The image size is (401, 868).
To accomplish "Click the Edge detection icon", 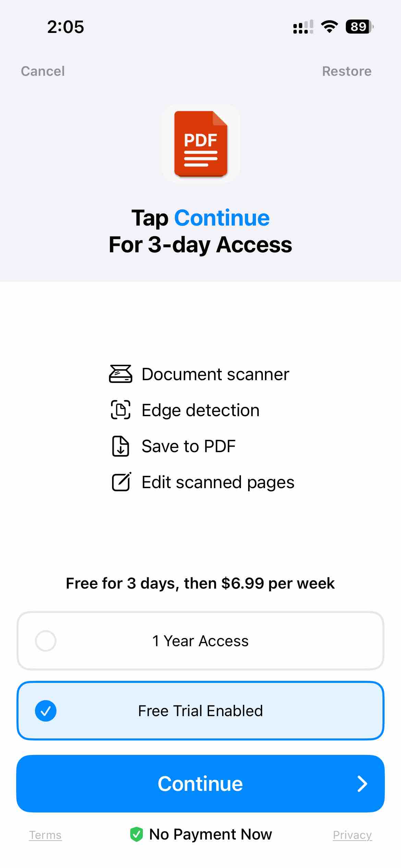I will 121,410.
